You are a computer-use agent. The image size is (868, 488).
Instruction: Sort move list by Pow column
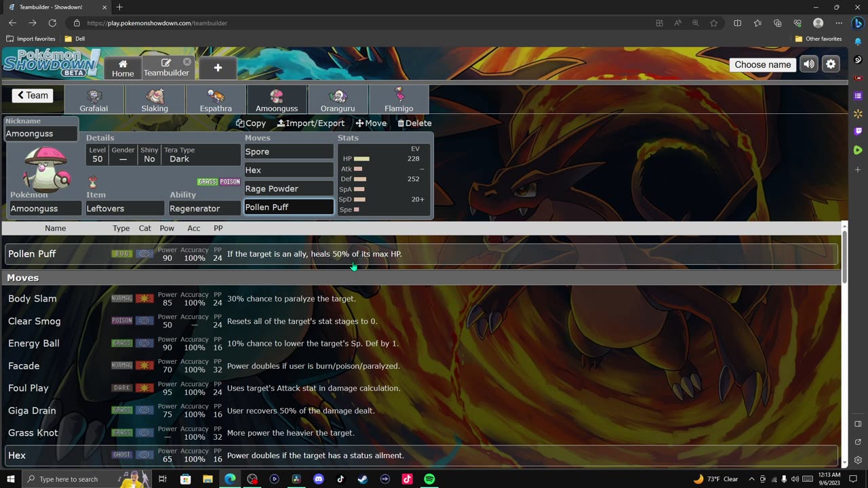point(167,228)
